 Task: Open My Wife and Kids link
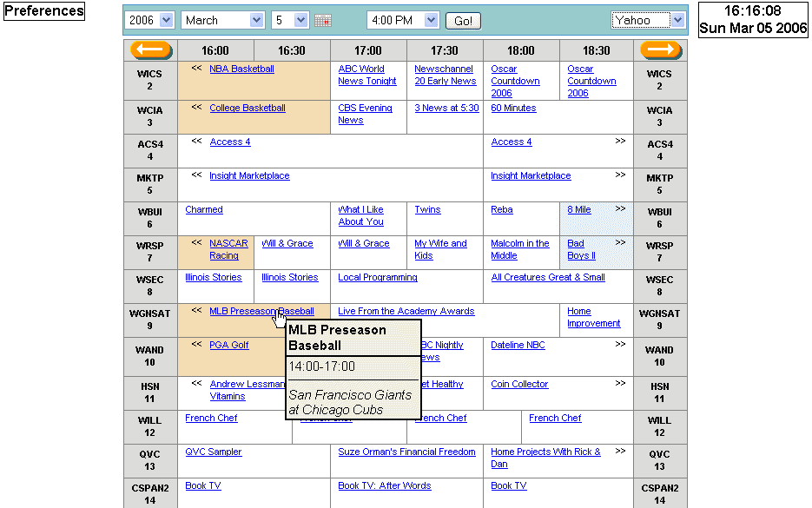440,249
